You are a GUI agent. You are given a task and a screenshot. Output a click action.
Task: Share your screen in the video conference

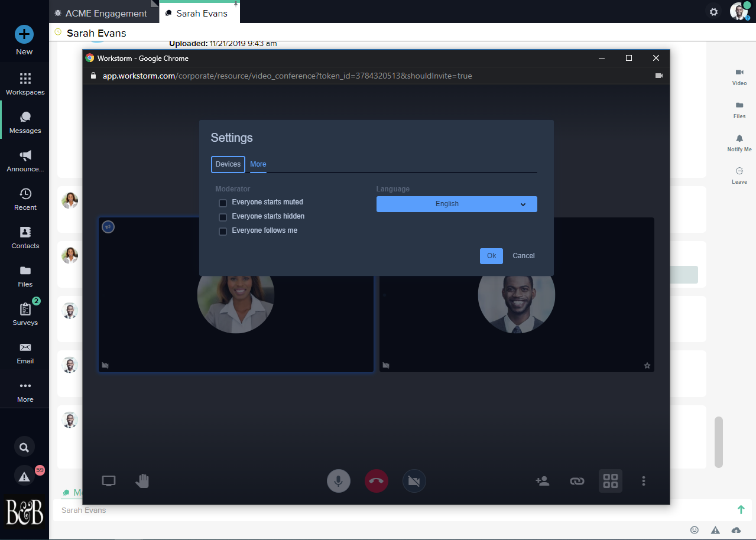click(109, 481)
